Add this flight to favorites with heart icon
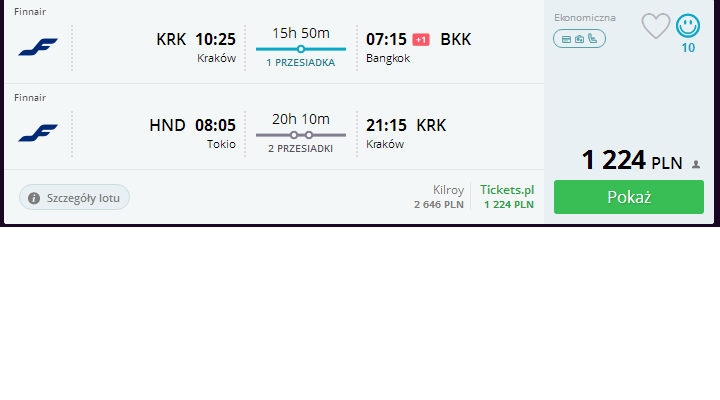720x400 pixels. [656, 26]
